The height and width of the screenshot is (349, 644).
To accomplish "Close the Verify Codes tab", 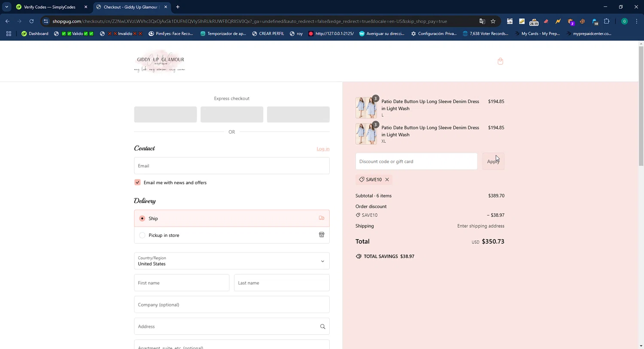I will coord(85,7).
